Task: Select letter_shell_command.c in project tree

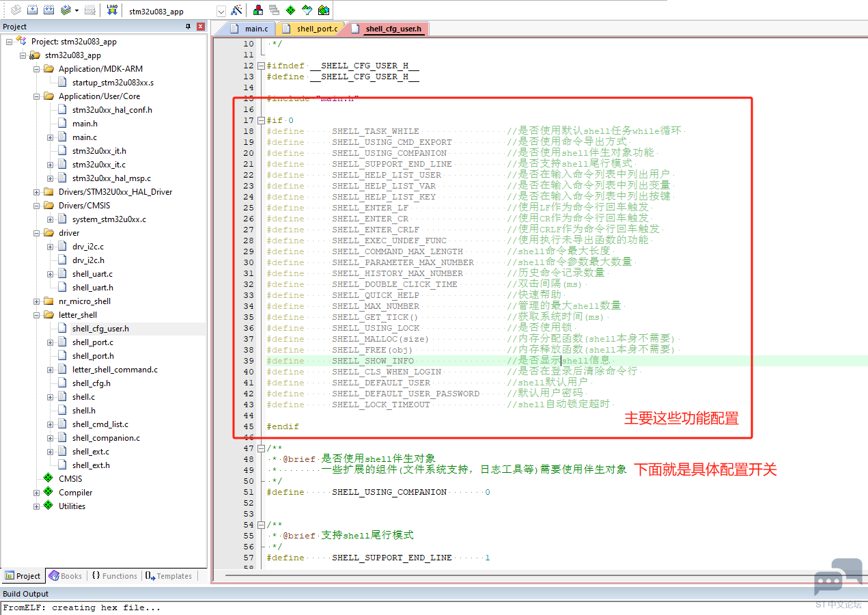Action: click(115, 370)
